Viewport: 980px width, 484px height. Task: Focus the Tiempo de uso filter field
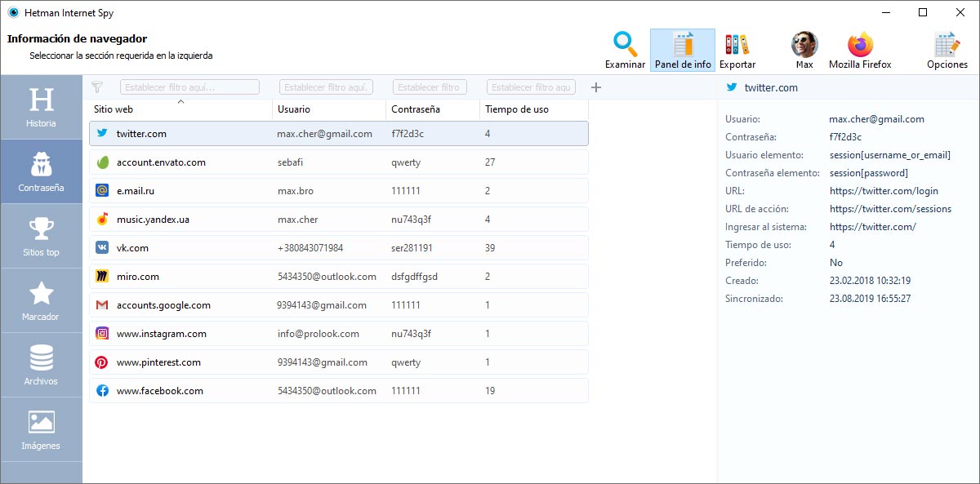click(x=531, y=87)
